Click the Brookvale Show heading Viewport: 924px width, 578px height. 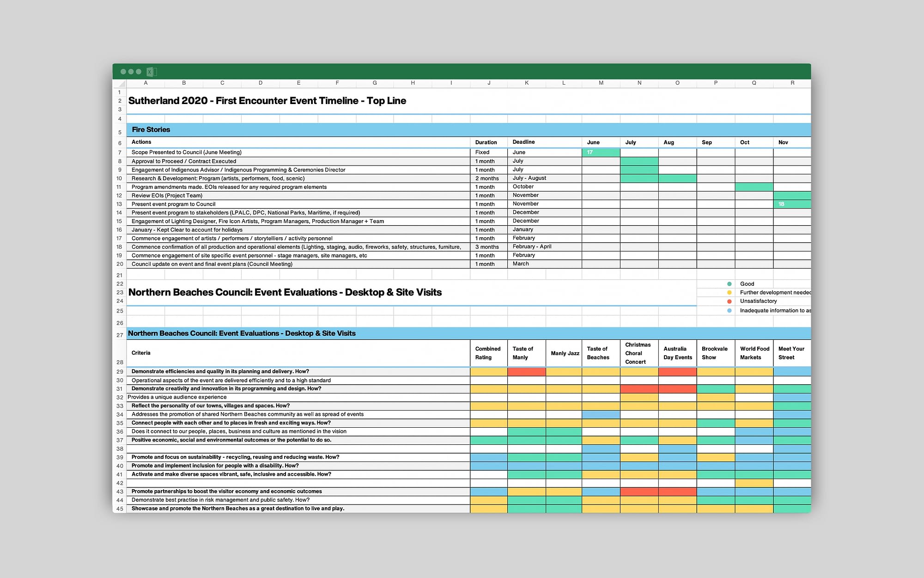point(715,353)
